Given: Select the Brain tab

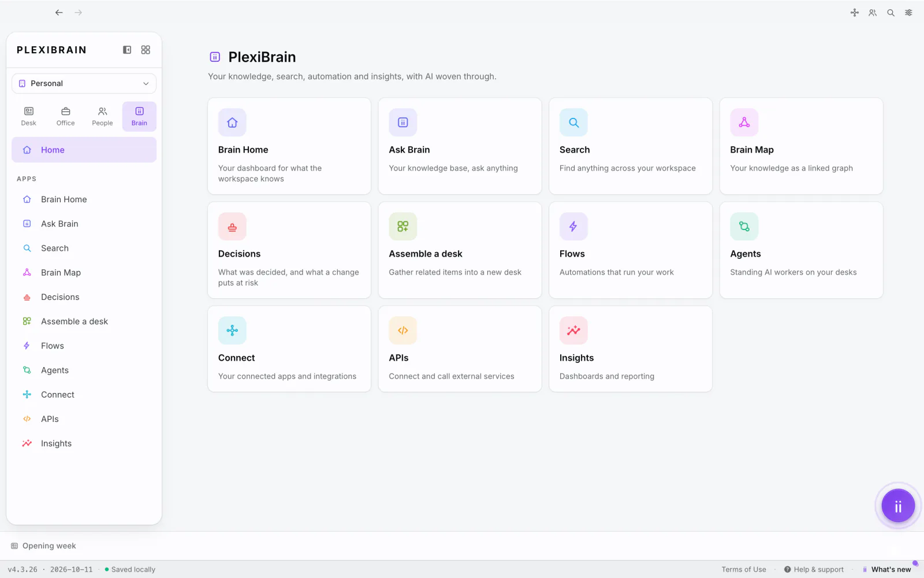Looking at the screenshot, I should [139, 116].
